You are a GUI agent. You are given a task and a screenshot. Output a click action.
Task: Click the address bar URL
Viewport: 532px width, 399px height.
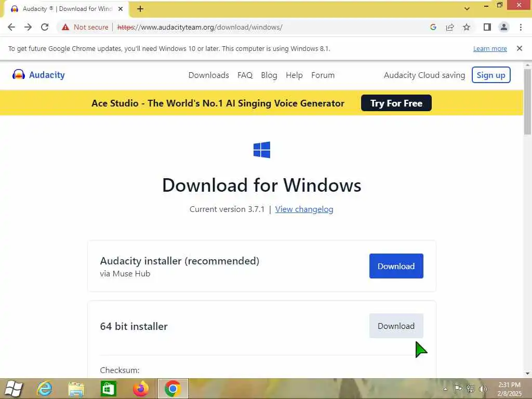point(200,27)
